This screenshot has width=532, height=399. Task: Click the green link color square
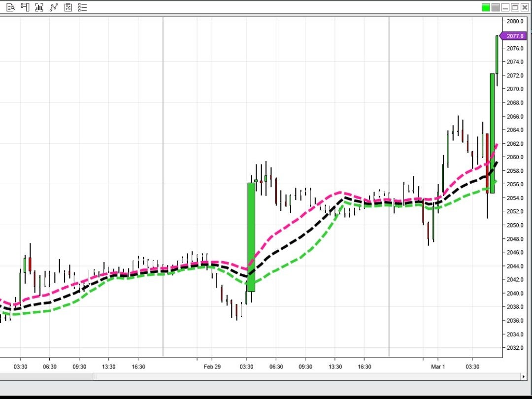(x=486, y=7)
